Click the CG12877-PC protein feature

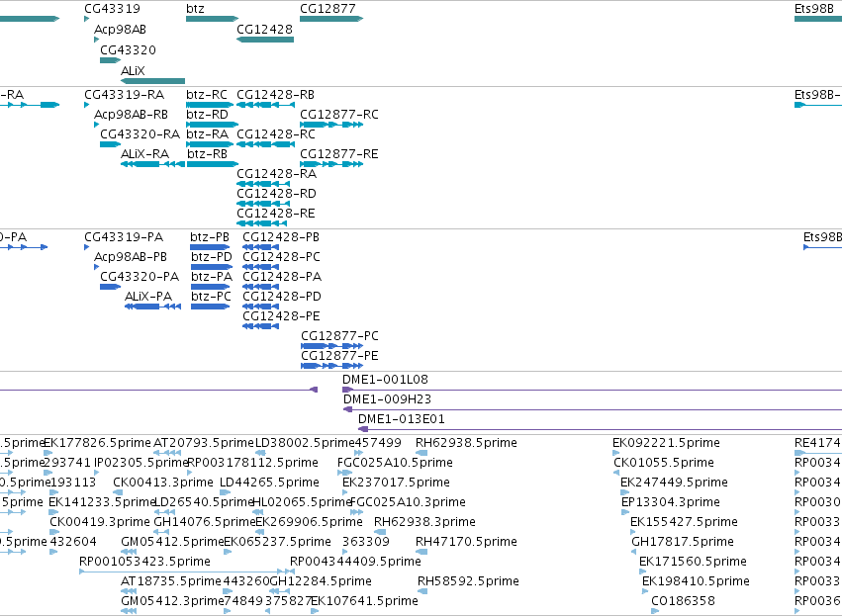(x=331, y=347)
